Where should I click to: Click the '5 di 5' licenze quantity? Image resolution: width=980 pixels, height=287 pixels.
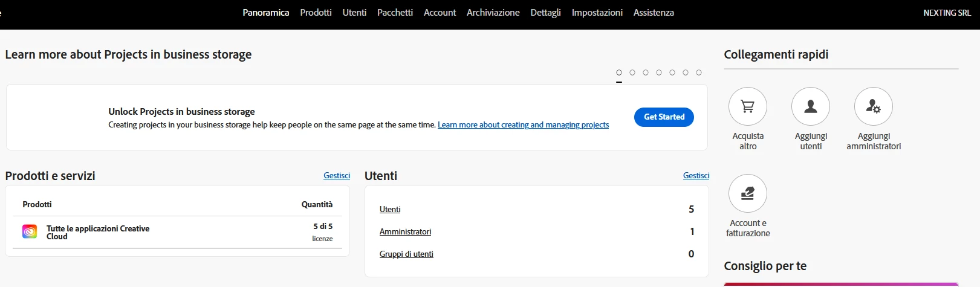[x=323, y=227]
